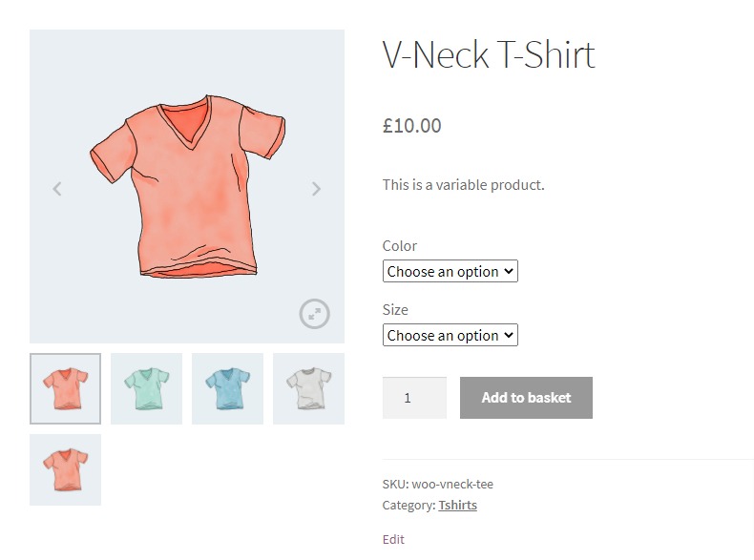Click the Size field label
The width and height of the screenshot is (754, 560).
pos(395,310)
